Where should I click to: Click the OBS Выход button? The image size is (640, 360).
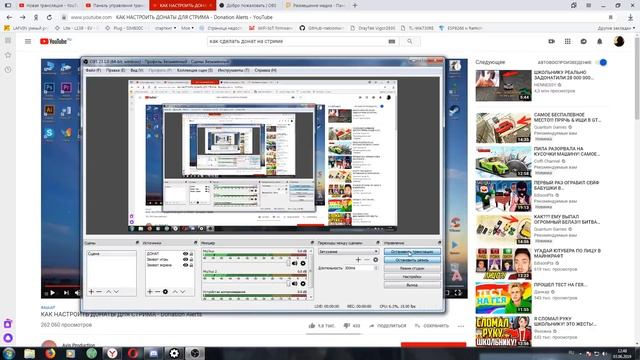click(x=412, y=285)
